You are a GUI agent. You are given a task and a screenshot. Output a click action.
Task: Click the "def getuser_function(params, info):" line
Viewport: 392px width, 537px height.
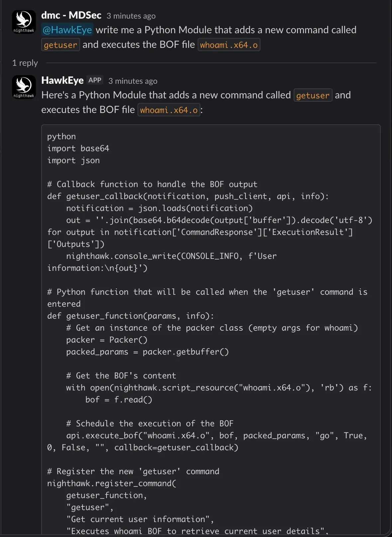click(131, 316)
